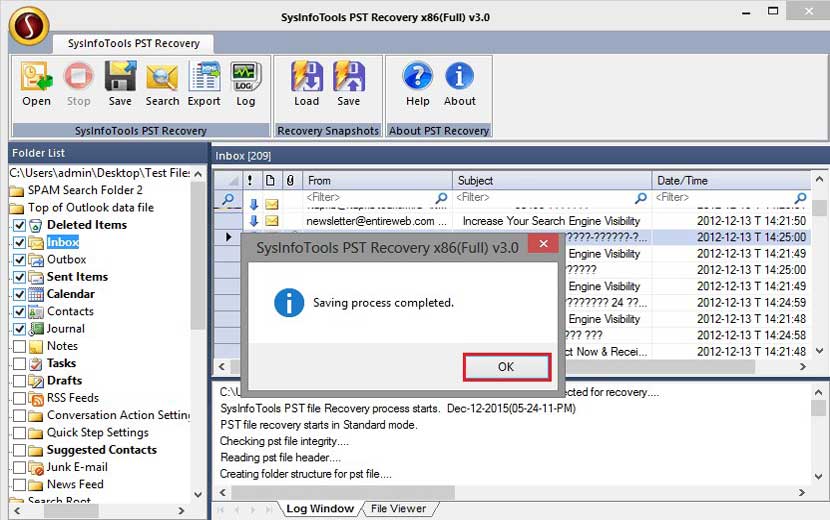Sort by the From column header
The image size is (830, 520).
[x=377, y=181]
